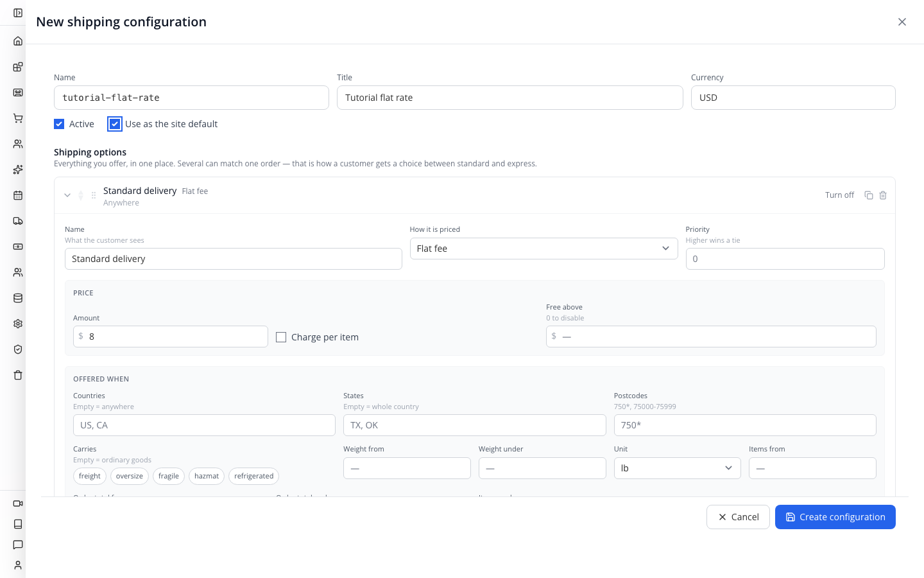Cancel the new shipping configuration
The width and height of the screenshot is (924, 578).
(x=738, y=517)
